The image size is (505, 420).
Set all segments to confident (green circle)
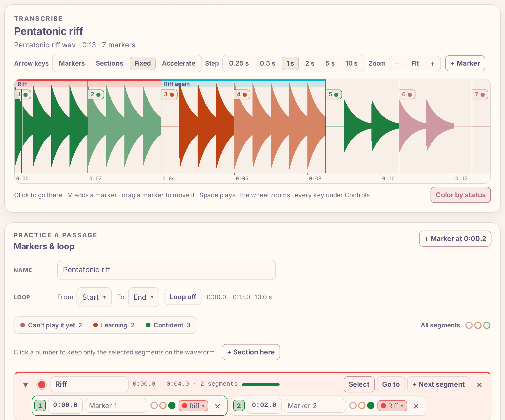pyautogui.click(x=487, y=325)
